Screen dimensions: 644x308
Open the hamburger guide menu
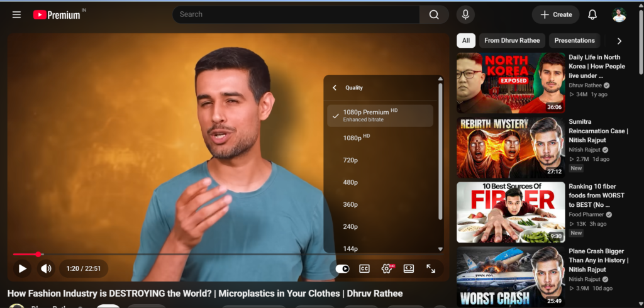[16, 15]
